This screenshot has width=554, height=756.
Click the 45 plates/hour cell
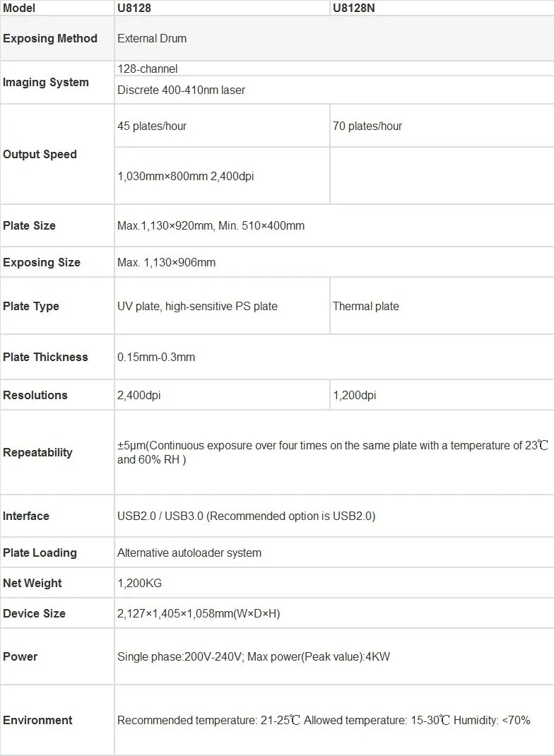click(152, 126)
